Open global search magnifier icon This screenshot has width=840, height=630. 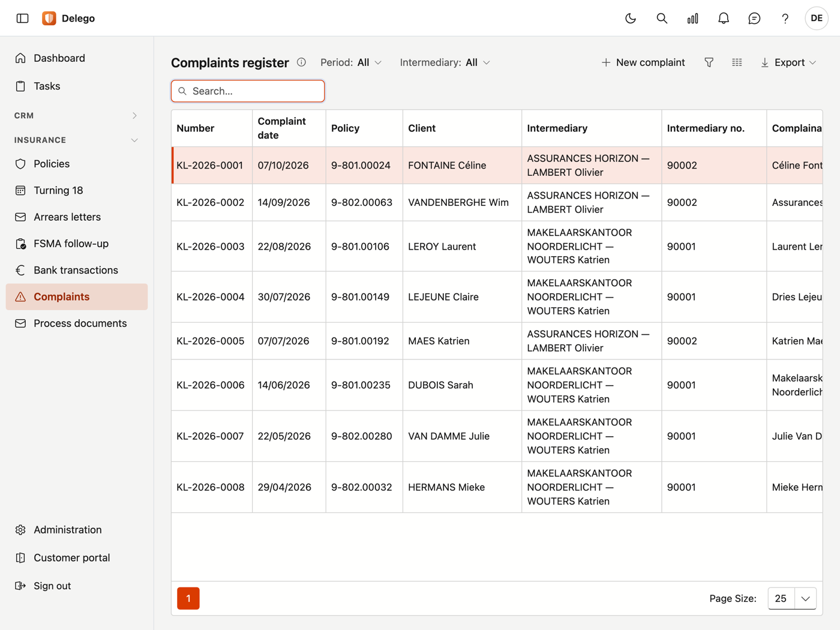(662, 18)
